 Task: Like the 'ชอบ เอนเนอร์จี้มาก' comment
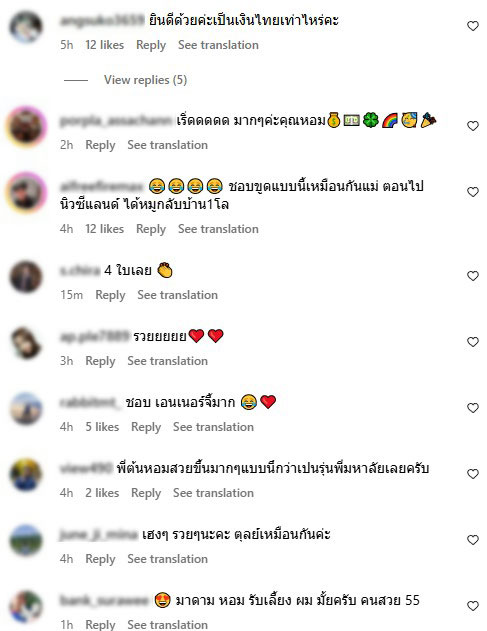(473, 408)
